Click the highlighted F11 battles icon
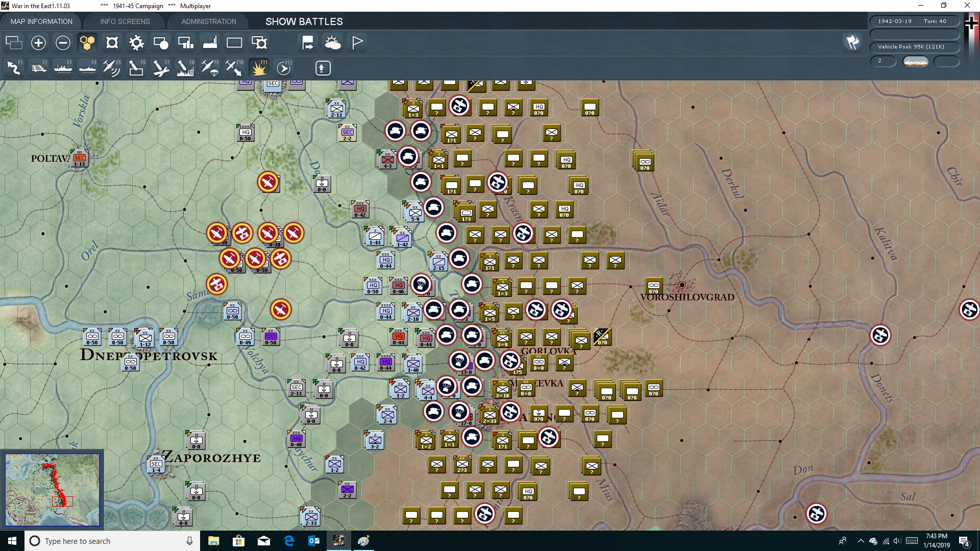Image resolution: width=980 pixels, height=551 pixels. point(259,68)
